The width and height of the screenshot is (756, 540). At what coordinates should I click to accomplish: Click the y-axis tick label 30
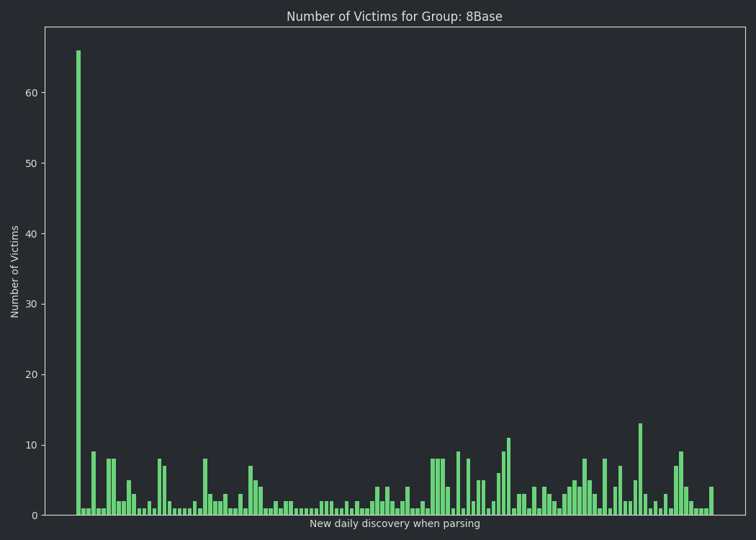point(32,305)
